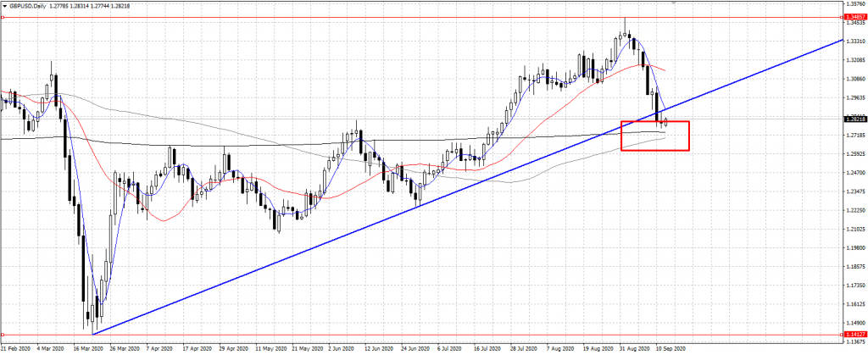The width and height of the screenshot is (868, 355).
Task: Click the 1.34857 red price label
Action: click(854, 17)
